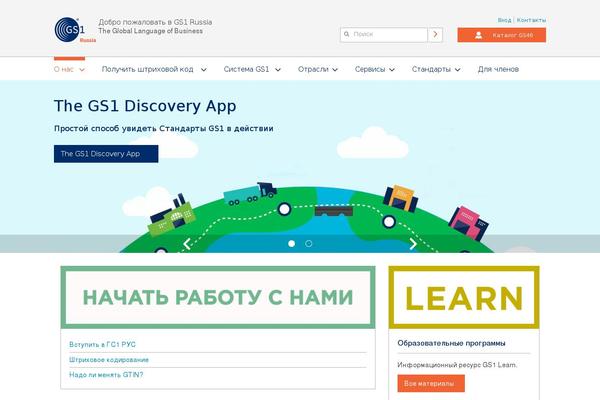Open the Стандарты menu
600x400 pixels.
(x=431, y=69)
